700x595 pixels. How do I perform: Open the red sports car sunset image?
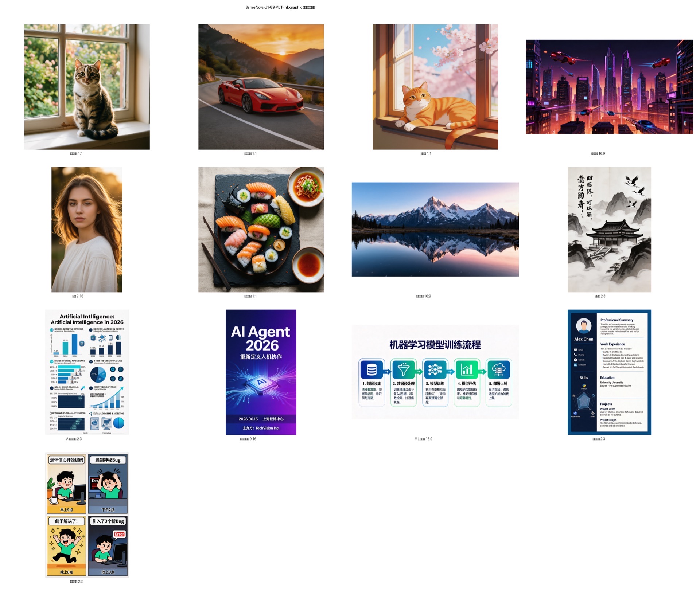coord(261,87)
